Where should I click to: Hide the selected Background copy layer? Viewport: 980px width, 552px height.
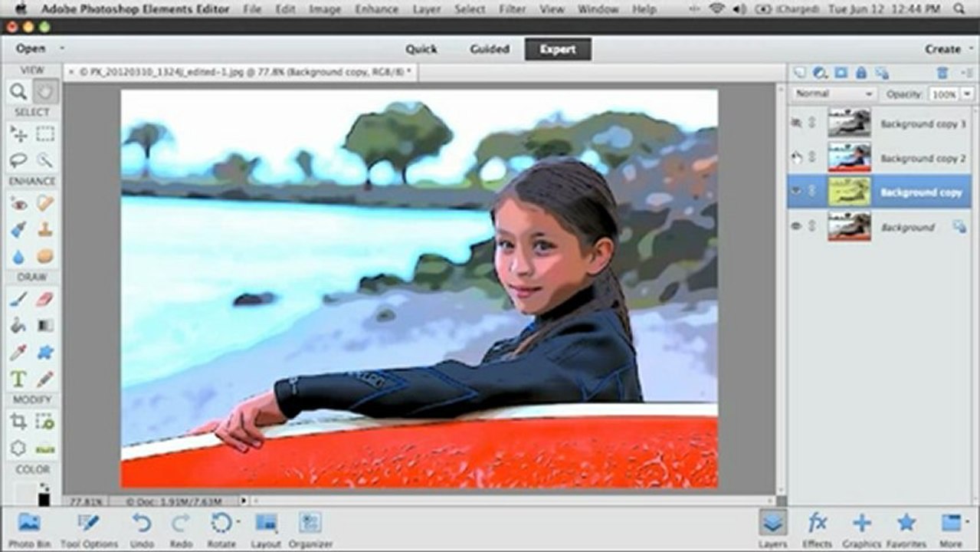pos(796,192)
